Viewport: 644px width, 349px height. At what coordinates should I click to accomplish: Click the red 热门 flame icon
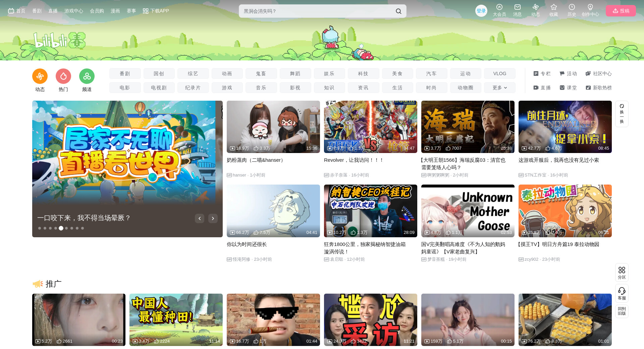click(63, 77)
